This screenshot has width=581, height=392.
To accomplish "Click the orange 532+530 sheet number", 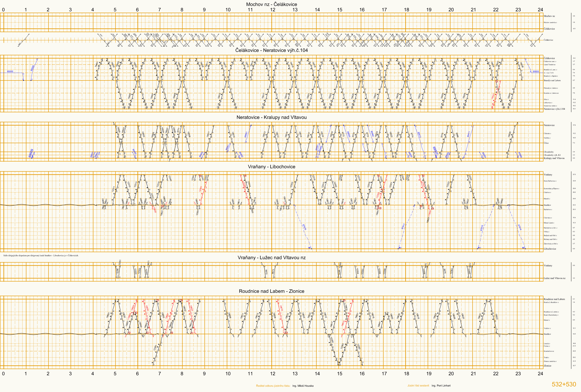I will tap(564, 384).
